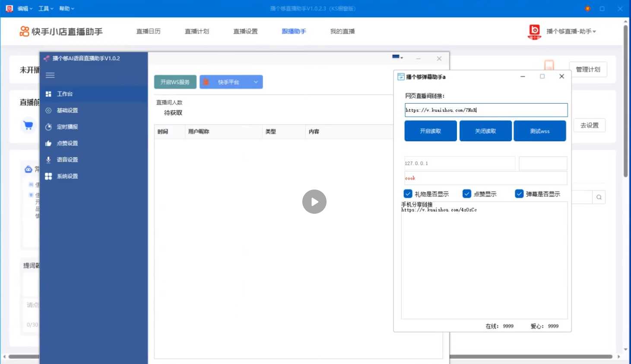This screenshot has width=631, height=364.
Task: Select 工作台 in the sidebar
Action: [94, 94]
